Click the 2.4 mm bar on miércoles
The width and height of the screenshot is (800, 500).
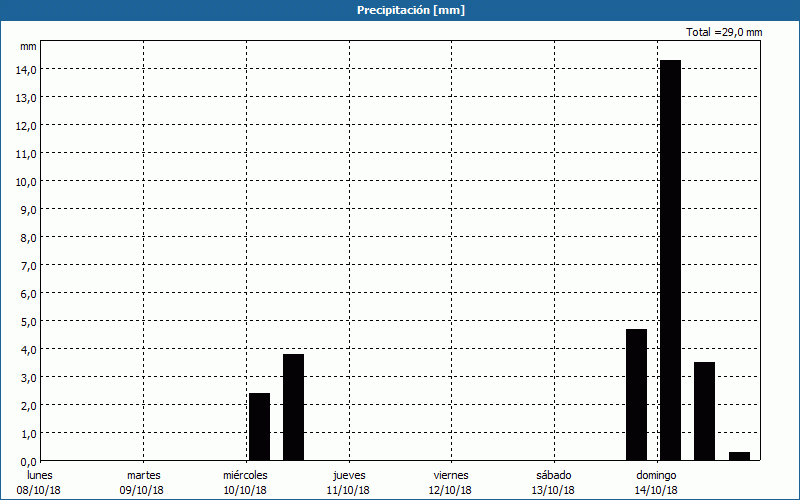(259, 427)
